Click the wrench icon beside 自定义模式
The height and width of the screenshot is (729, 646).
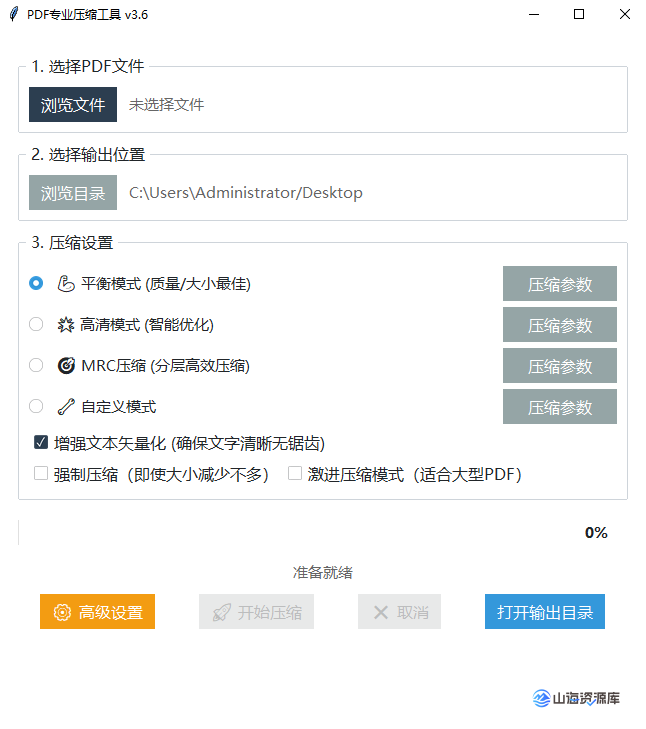point(66,407)
